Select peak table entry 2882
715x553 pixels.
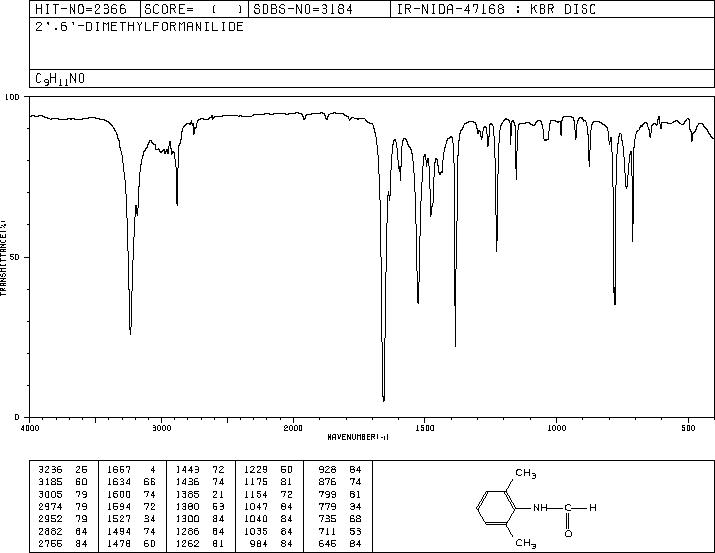(x=62, y=532)
